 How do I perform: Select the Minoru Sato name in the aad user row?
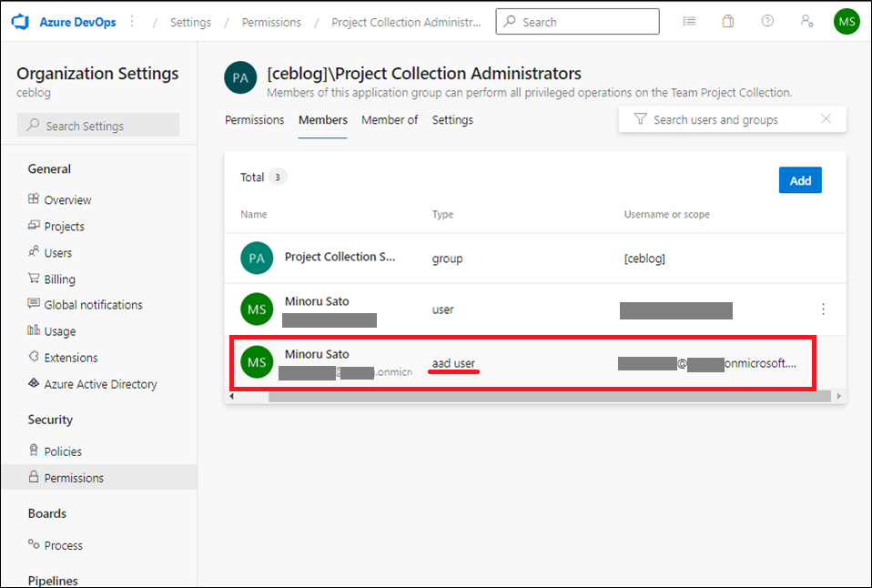[x=317, y=354]
